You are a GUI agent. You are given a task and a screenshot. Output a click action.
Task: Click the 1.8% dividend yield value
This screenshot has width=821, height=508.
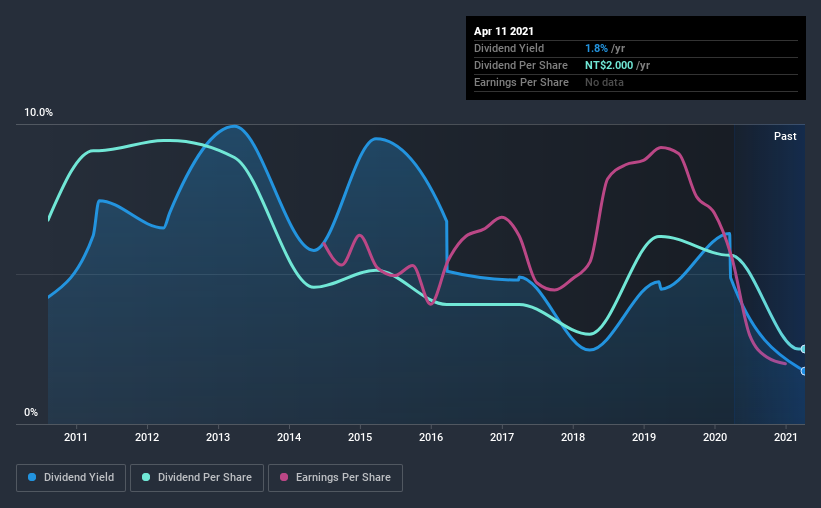click(596, 48)
